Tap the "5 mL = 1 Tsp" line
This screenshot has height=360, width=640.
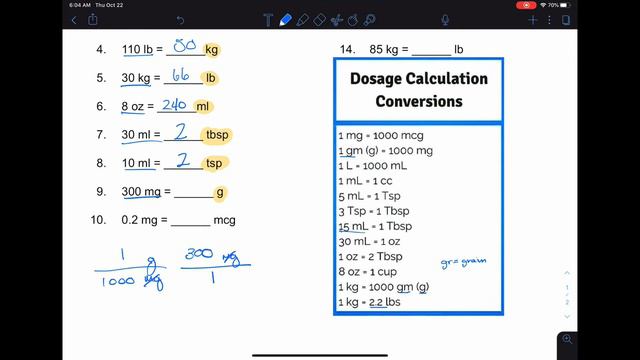point(369,196)
